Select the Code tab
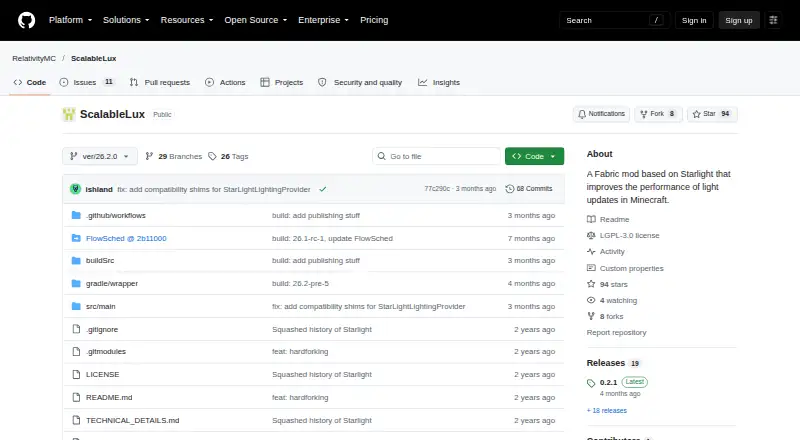800x440 pixels. [30, 82]
